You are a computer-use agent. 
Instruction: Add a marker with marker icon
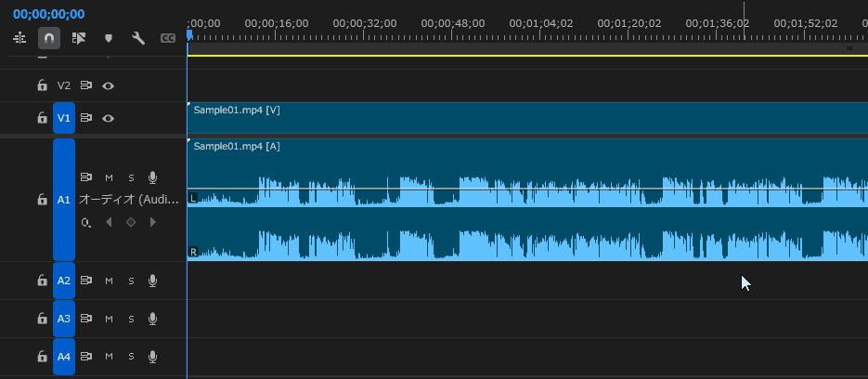click(109, 38)
